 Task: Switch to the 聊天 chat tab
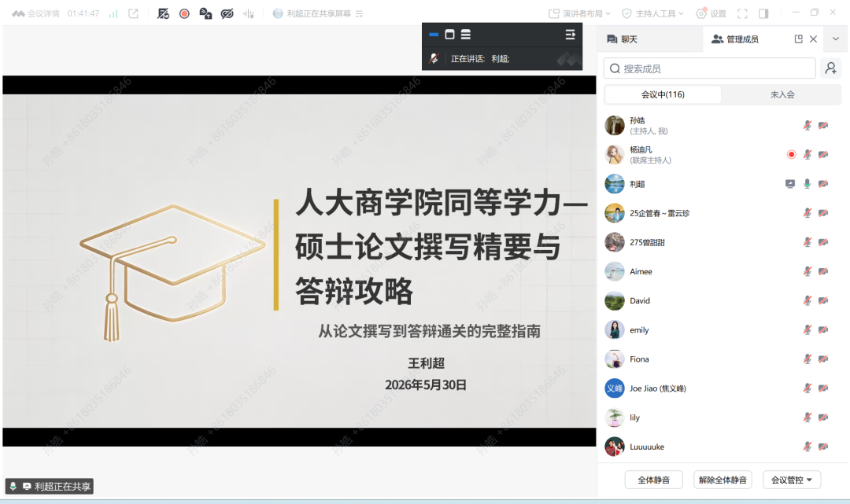[x=623, y=39]
